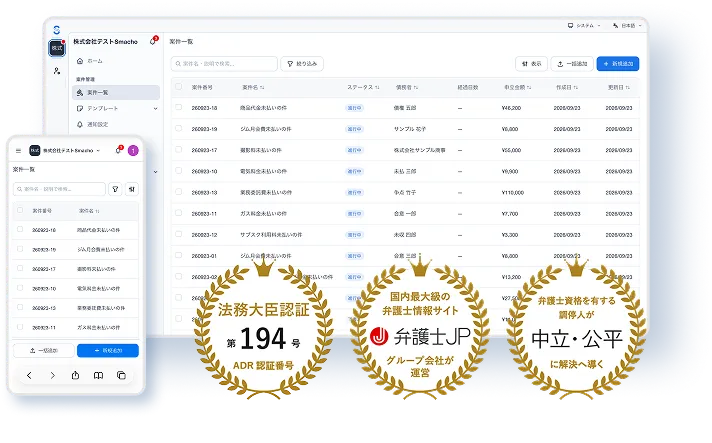This screenshot has width=712, height=443.
Task: Click the 絞り込み filter button
Action: pyautogui.click(x=302, y=64)
